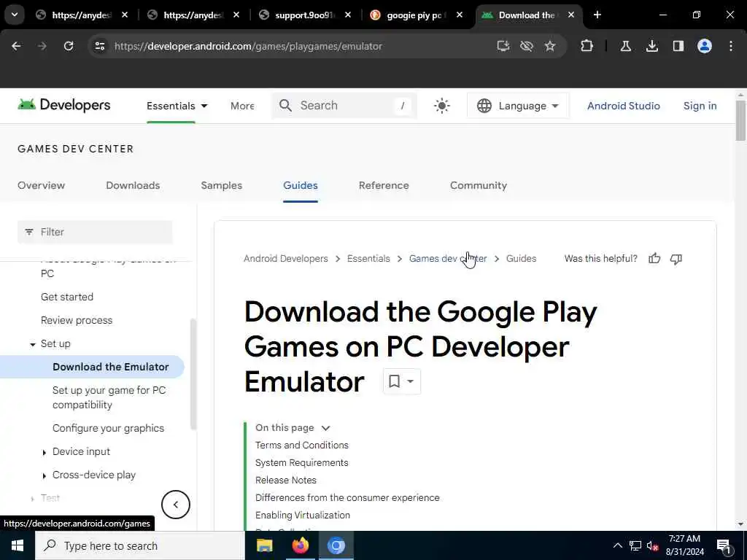
Task: Click the sidebar Filter field
Action: click(95, 232)
